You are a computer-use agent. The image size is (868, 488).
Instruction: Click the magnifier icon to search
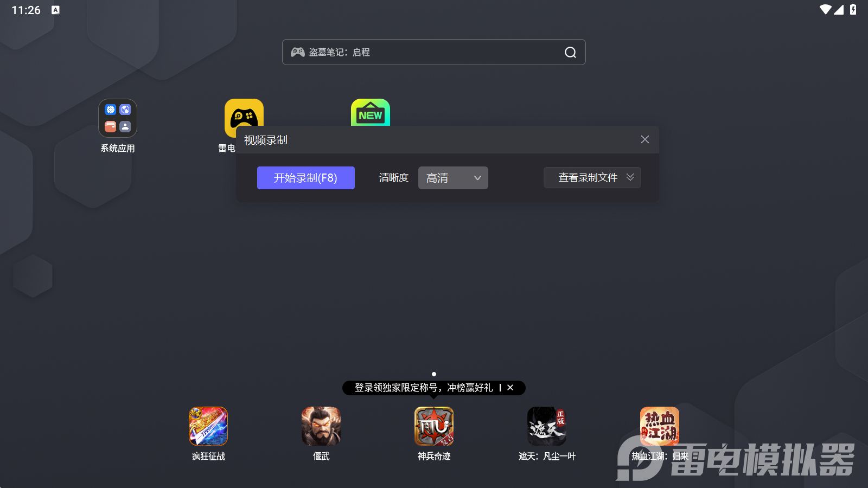(569, 52)
